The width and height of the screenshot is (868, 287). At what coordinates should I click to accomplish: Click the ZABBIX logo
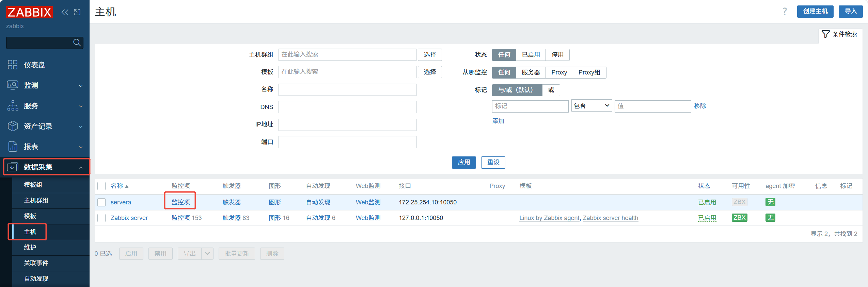pos(29,12)
